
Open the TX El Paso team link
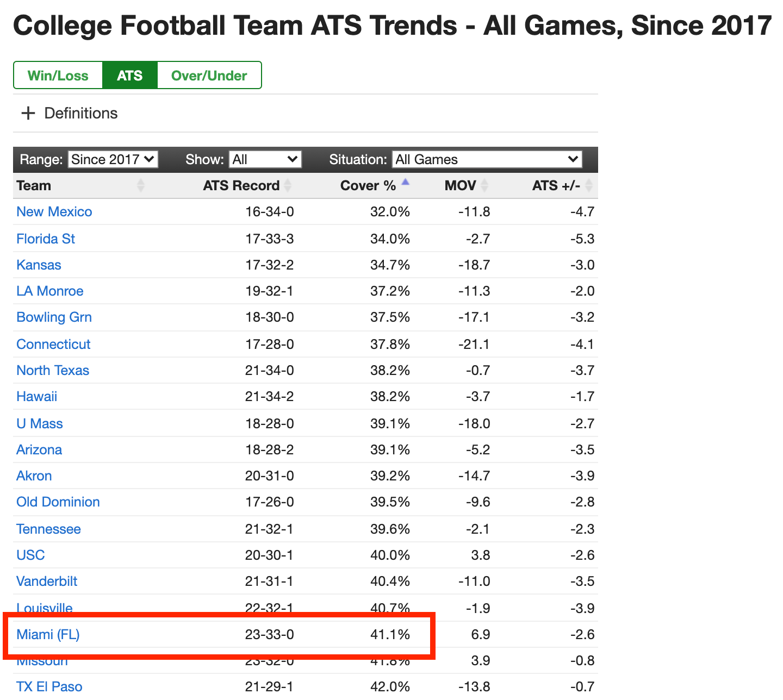(49, 686)
